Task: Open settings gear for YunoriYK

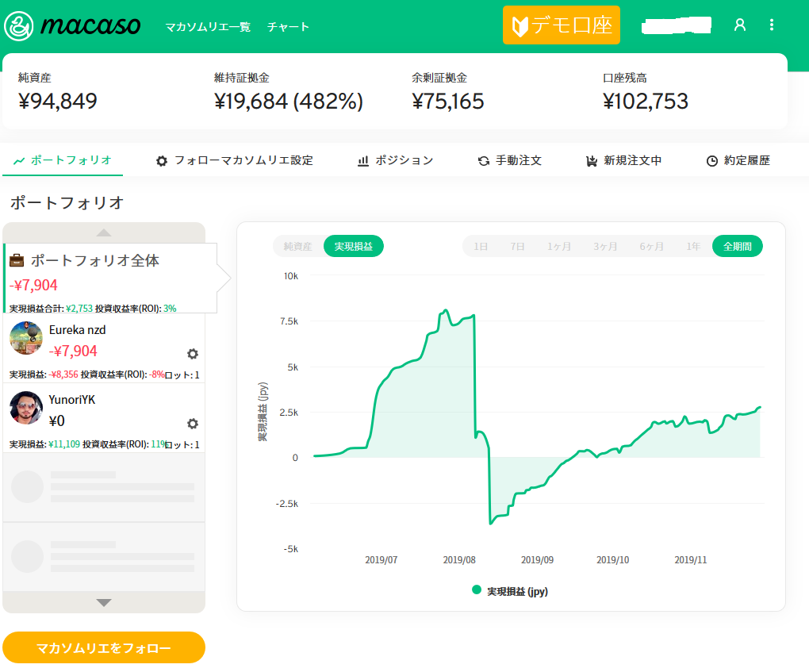Action: coord(192,424)
